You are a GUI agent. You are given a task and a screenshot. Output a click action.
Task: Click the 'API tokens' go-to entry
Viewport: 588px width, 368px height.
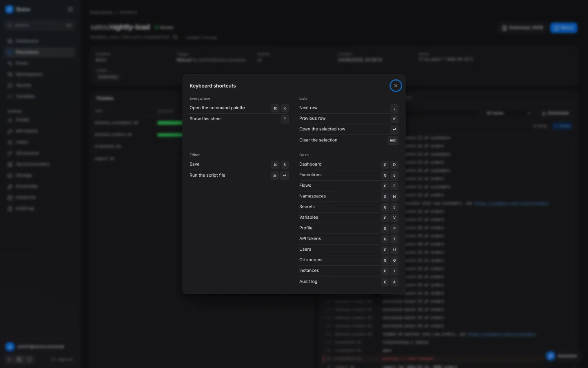coord(310,239)
